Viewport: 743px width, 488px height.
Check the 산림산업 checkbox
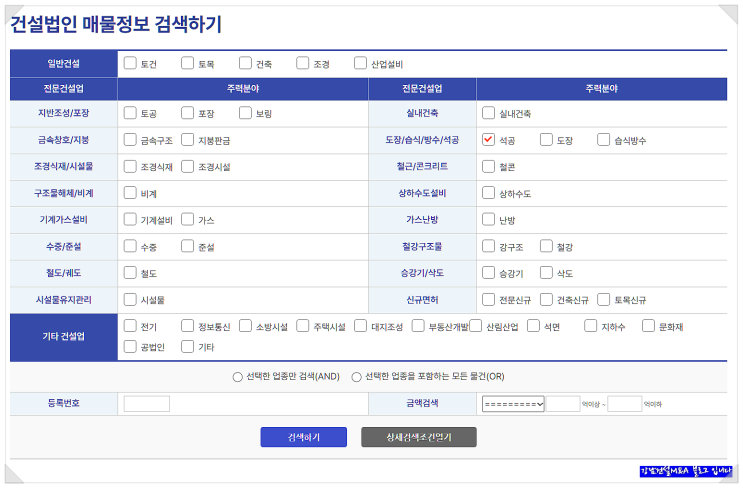tap(476, 326)
